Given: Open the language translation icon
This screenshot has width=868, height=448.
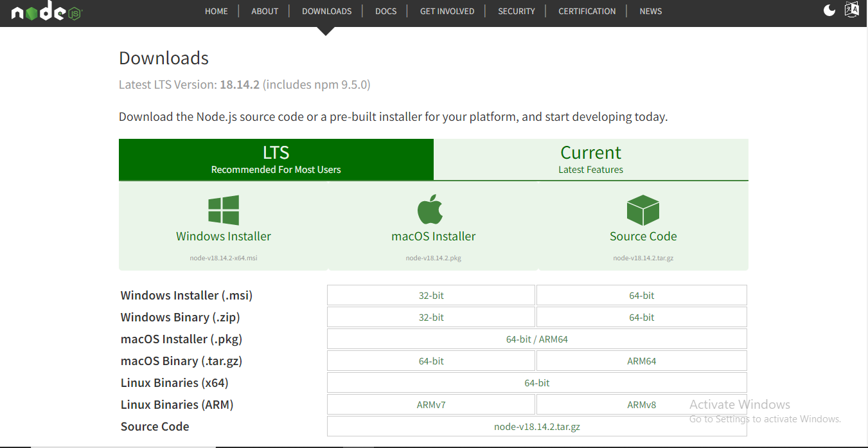Looking at the screenshot, I should coord(851,10).
